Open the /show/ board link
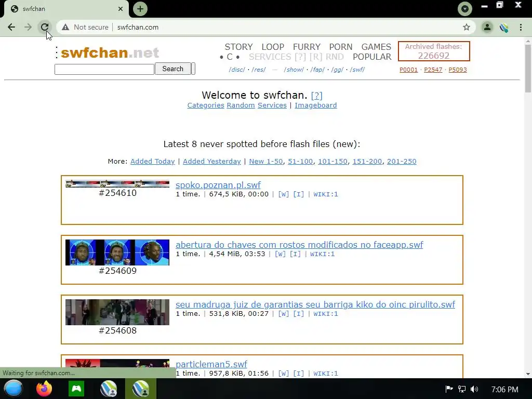The height and width of the screenshot is (399, 532). pos(294,70)
